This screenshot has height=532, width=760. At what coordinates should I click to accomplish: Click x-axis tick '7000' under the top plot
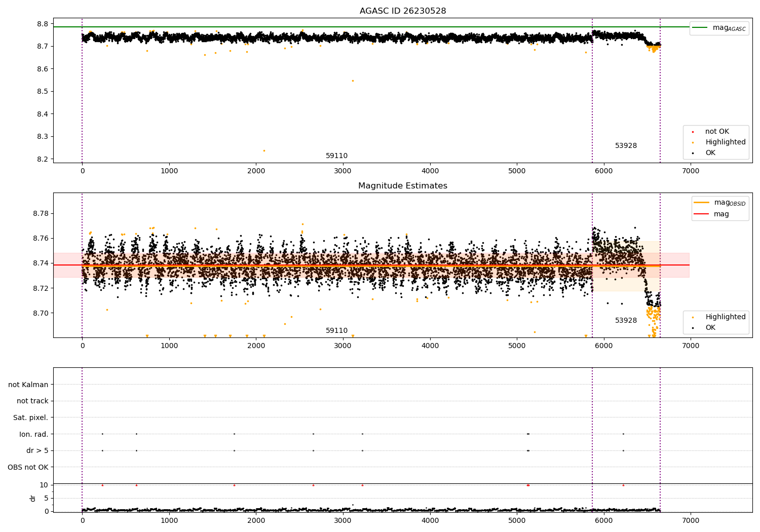pyautogui.click(x=691, y=171)
